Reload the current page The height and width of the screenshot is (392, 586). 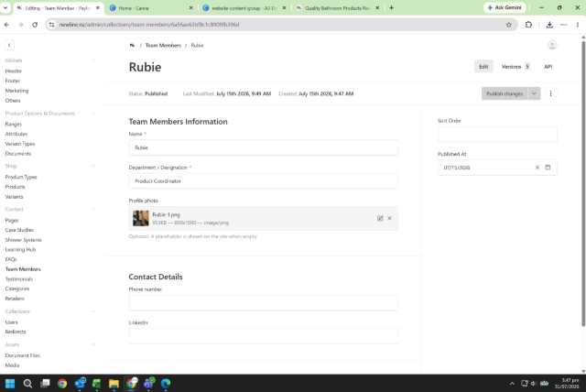[35, 25]
